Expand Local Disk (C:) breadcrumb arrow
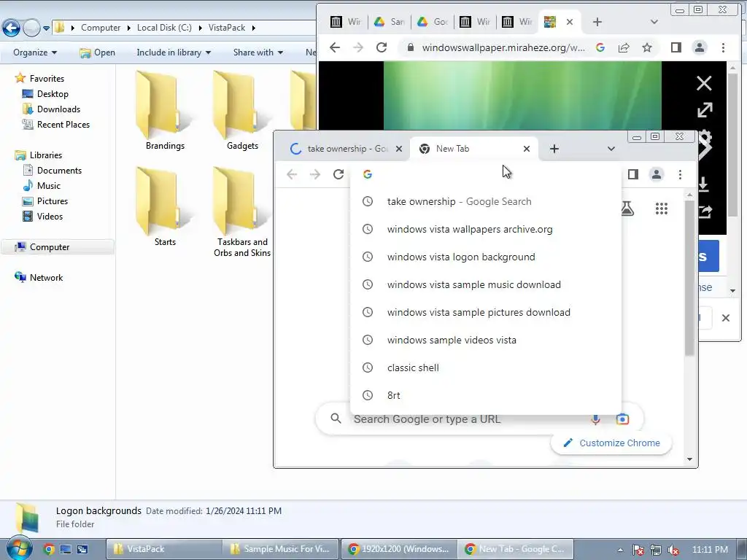 click(200, 28)
